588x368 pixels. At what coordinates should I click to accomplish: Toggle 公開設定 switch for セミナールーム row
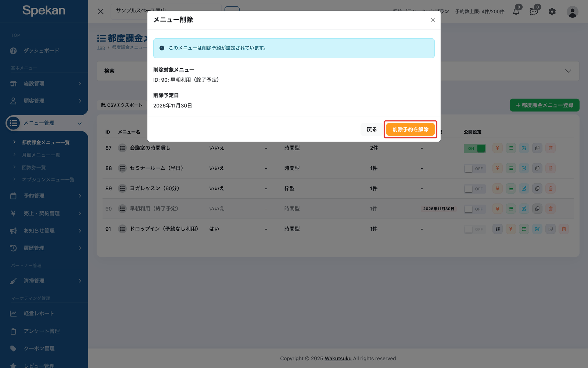coord(474,169)
